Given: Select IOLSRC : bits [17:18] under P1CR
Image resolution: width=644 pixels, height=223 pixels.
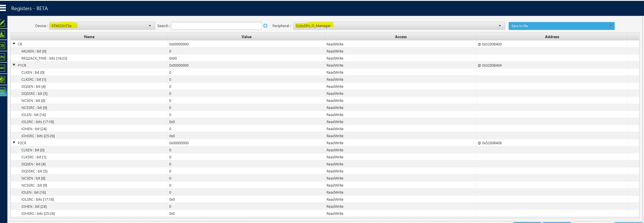Looking at the screenshot, I should [325, 122].
